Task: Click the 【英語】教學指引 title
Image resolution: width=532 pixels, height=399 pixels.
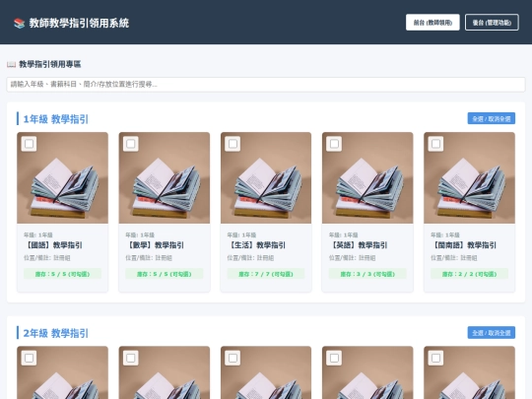Action: coord(359,245)
